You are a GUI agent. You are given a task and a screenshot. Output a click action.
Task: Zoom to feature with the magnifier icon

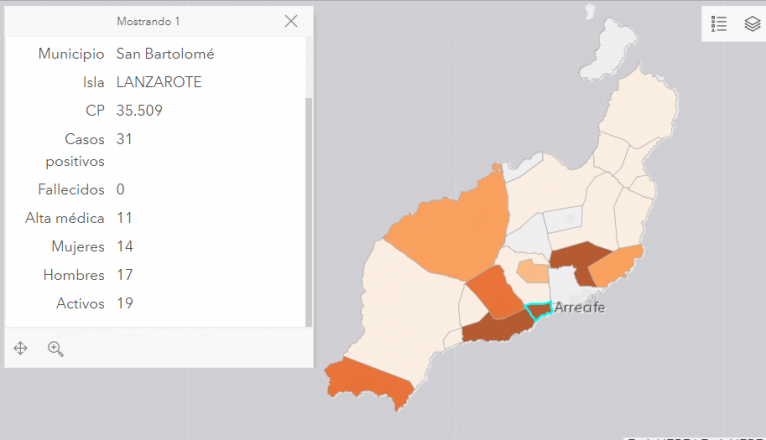pyautogui.click(x=55, y=348)
